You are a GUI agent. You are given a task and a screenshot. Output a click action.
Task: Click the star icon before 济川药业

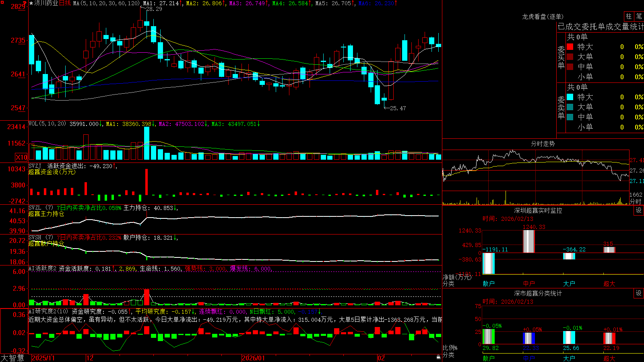31,3
